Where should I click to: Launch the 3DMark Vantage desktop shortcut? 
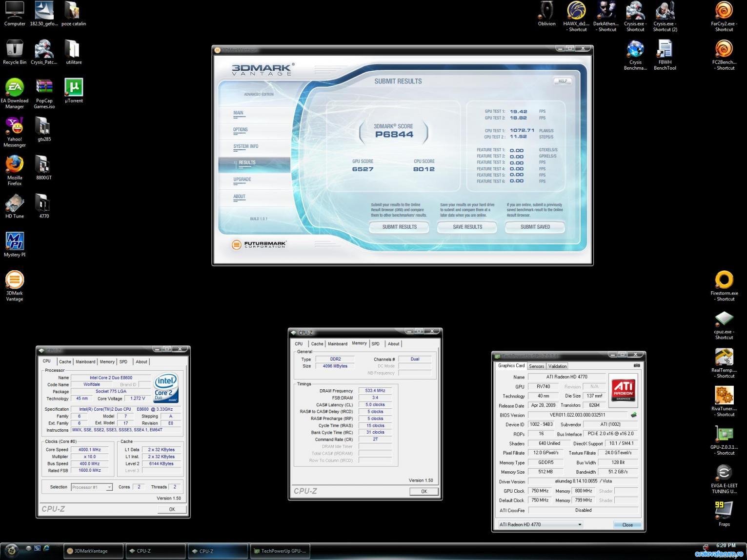click(x=15, y=286)
